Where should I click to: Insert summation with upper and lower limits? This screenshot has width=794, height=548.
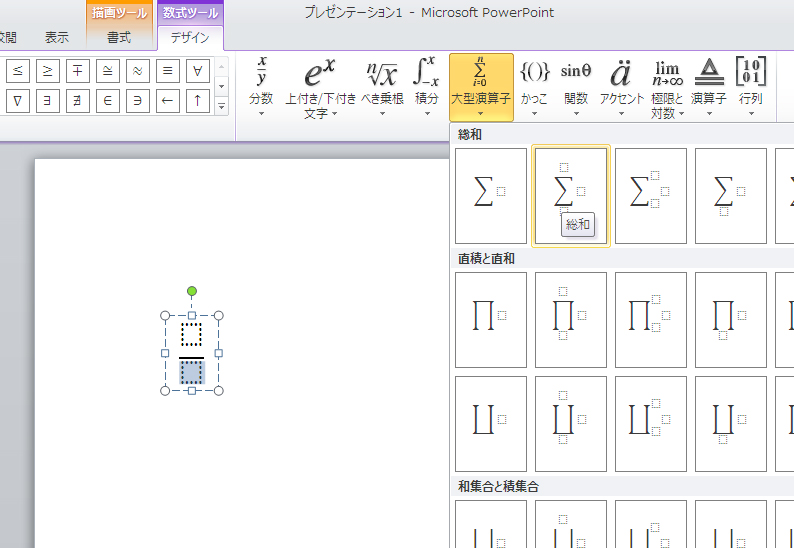(571, 196)
